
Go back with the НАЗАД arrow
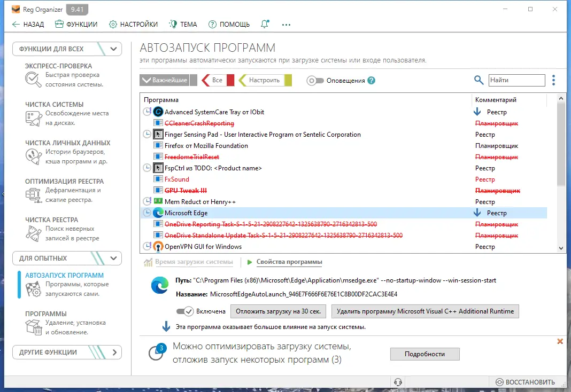coord(28,25)
